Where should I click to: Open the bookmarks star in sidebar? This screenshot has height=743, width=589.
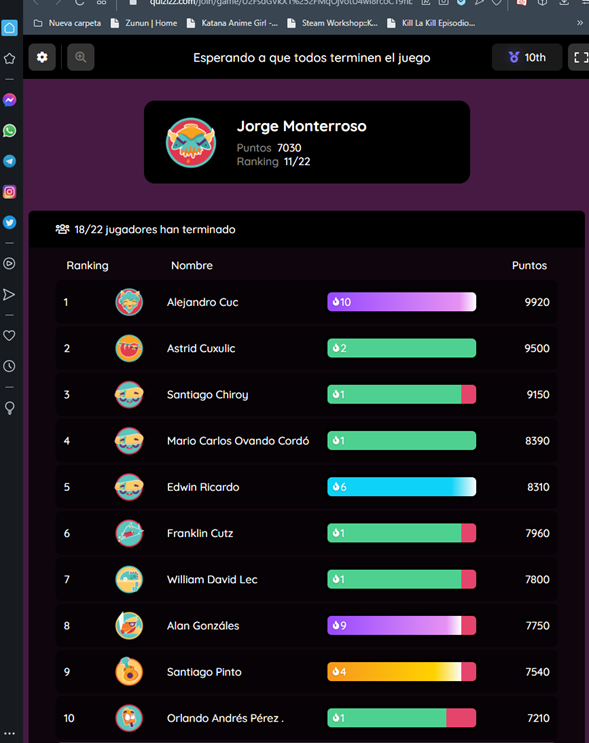click(x=9, y=59)
